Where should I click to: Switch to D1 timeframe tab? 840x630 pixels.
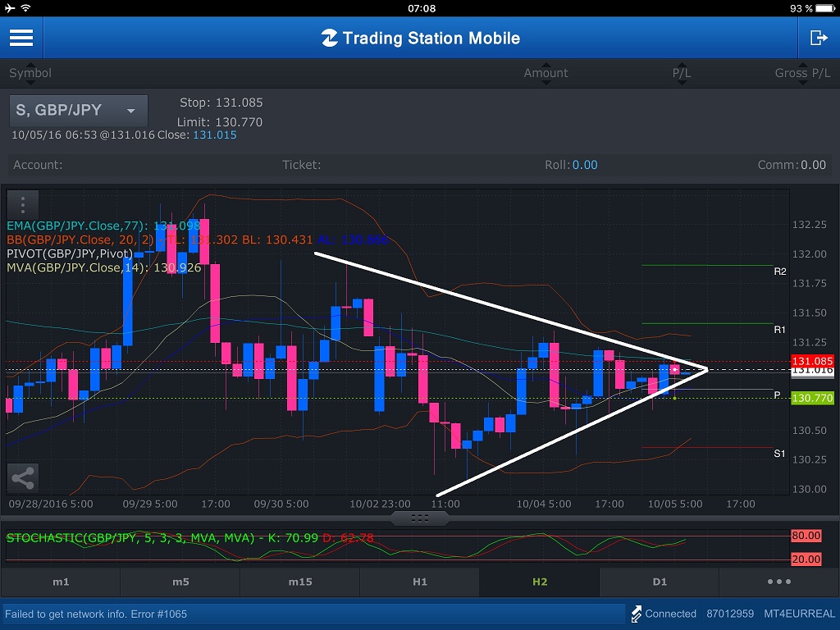pos(660,582)
